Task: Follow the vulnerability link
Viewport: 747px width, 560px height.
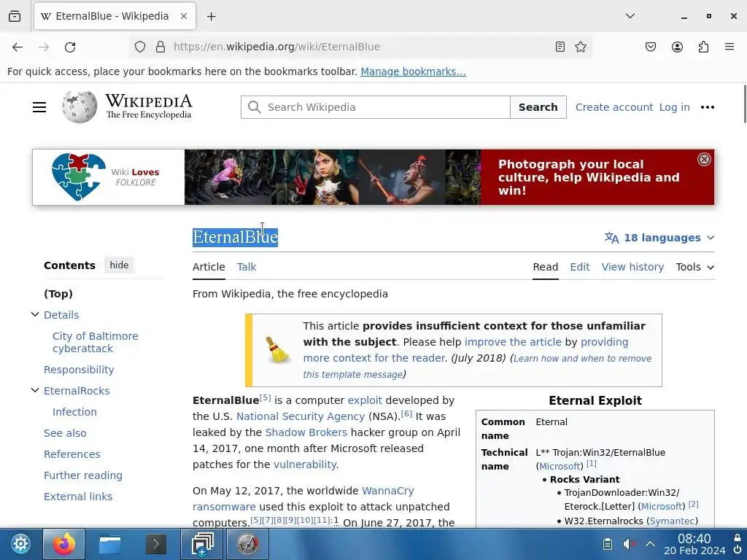Action: pyautogui.click(x=305, y=464)
